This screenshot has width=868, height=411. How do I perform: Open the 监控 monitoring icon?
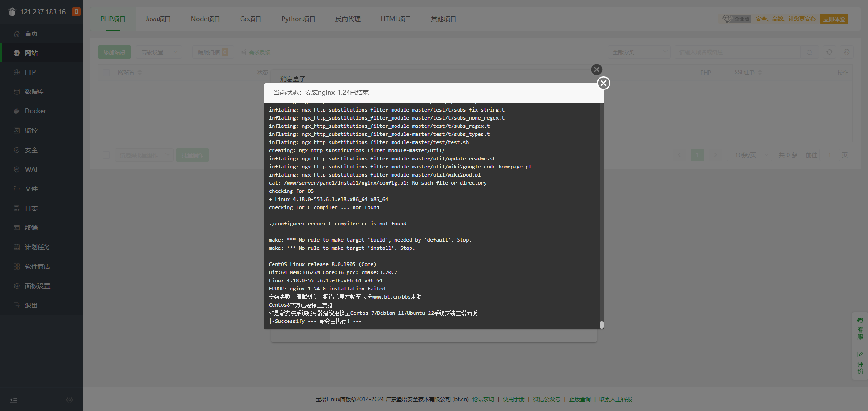click(x=17, y=131)
